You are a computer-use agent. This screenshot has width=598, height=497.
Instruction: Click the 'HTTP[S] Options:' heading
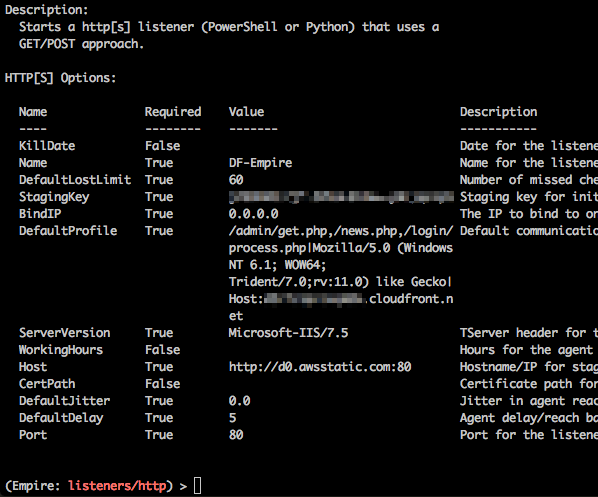[x=60, y=78]
